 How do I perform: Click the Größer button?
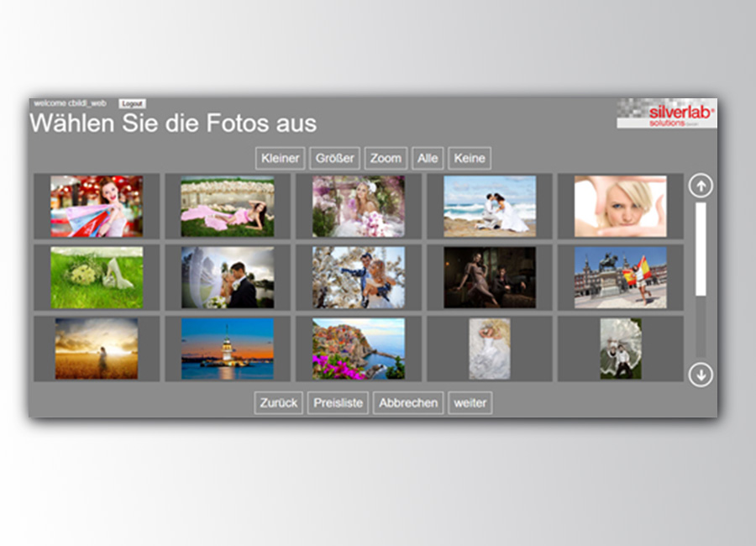(334, 158)
